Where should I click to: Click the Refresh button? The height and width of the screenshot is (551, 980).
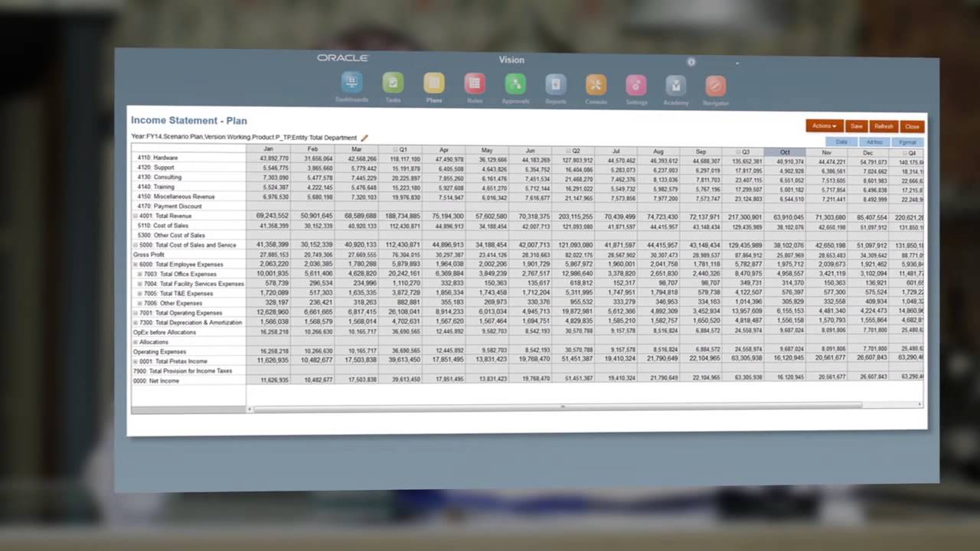click(x=884, y=126)
